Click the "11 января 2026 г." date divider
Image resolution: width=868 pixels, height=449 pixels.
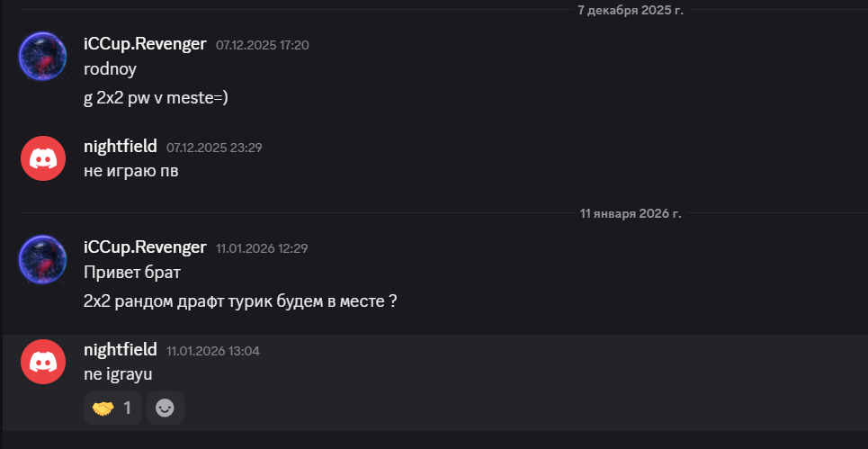click(631, 214)
